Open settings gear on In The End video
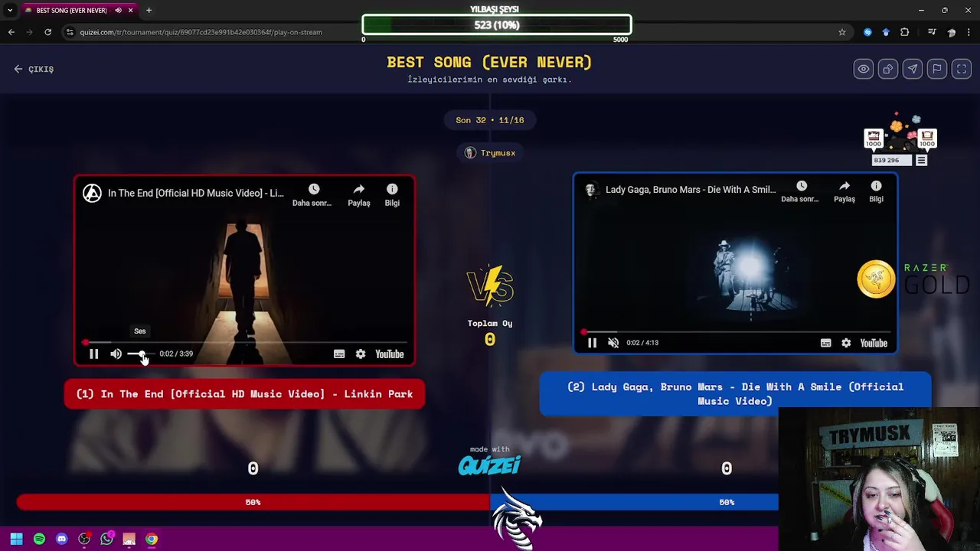The height and width of the screenshot is (551, 980). 361,354
